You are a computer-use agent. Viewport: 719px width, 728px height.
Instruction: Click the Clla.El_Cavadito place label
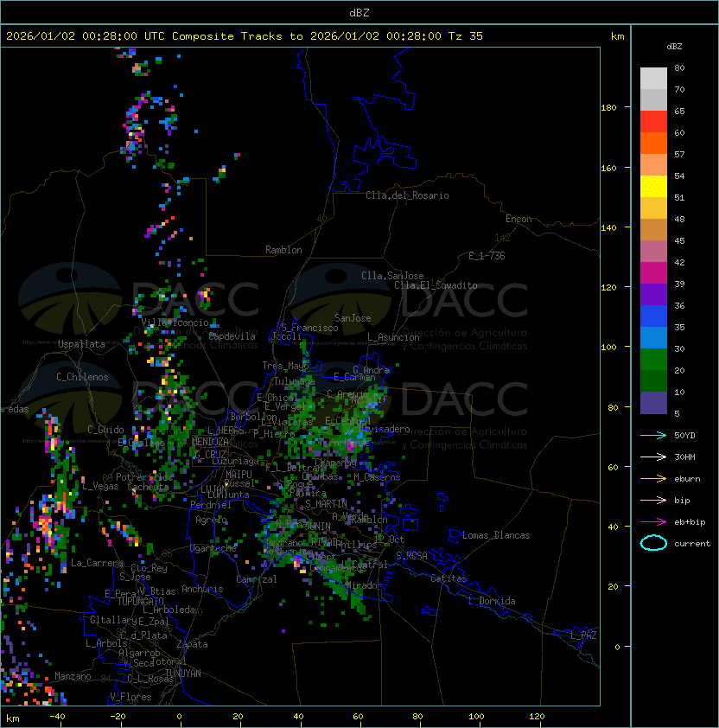coord(436,285)
